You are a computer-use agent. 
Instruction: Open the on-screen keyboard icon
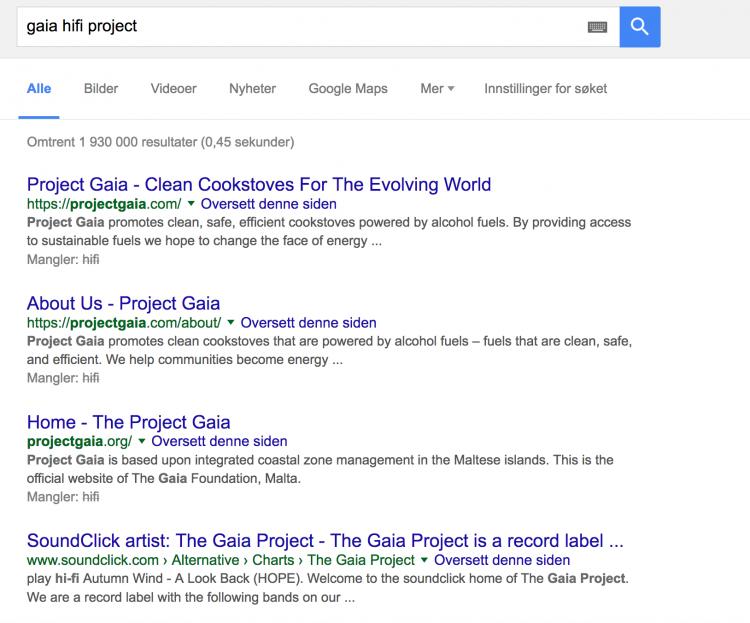[x=597, y=27]
